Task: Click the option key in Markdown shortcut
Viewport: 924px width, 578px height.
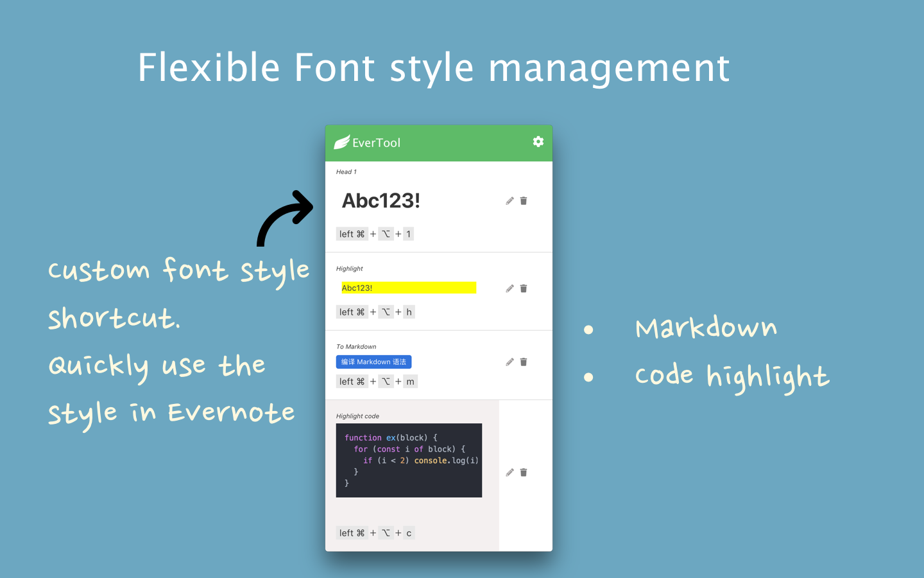Action: [x=386, y=381]
